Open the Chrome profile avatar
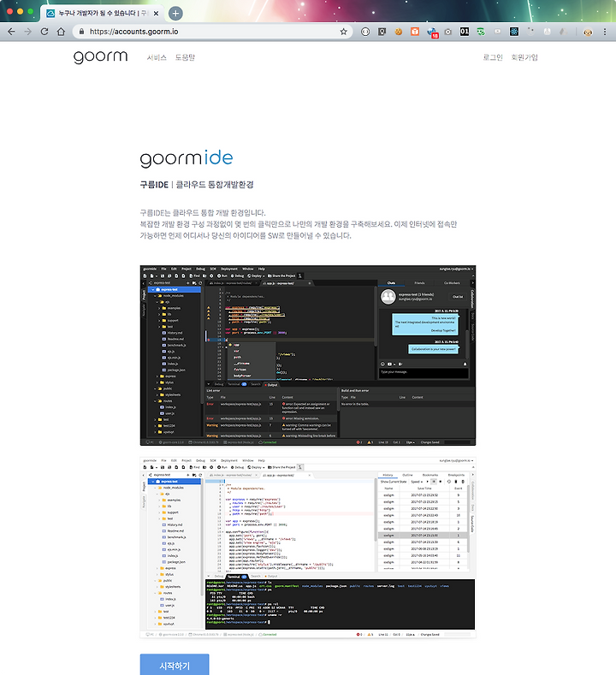The height and width of the screenshot is (675, 616). click(x=588, y=32)
